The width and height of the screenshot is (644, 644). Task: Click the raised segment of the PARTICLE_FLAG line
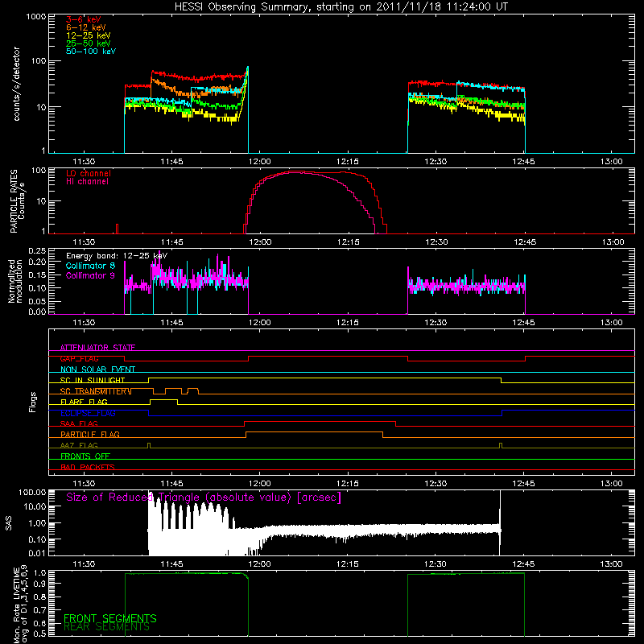pos(314,432)
